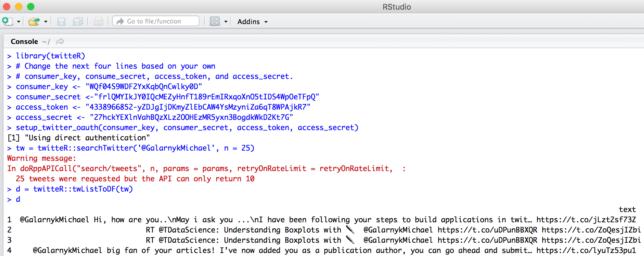Click the consumer_secret assignment line
644x256 pixels.
[163, 97]
